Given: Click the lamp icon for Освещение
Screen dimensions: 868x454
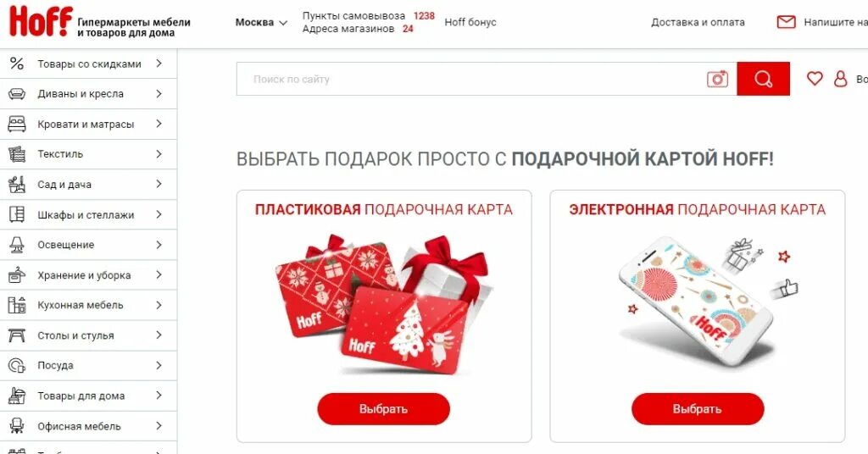Looking at the screenshot, I should coord(17,245).
